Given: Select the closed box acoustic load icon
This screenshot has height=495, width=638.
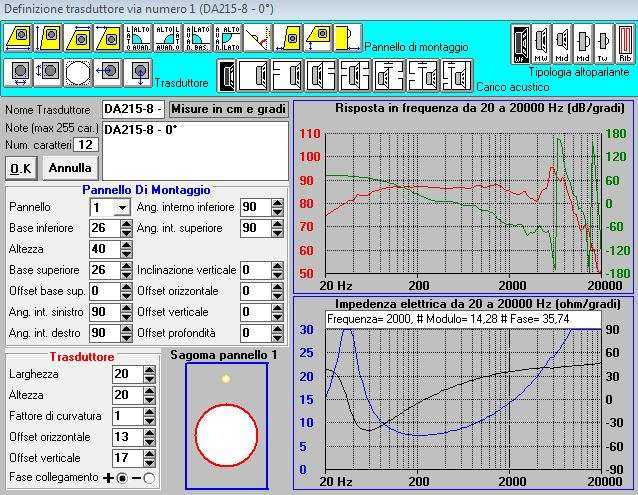Looking at the screenshot, I should (254, 76).
